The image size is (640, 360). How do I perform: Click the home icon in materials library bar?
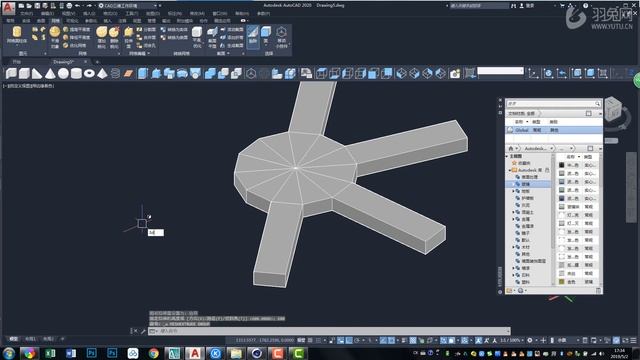[x=511, y=148]
